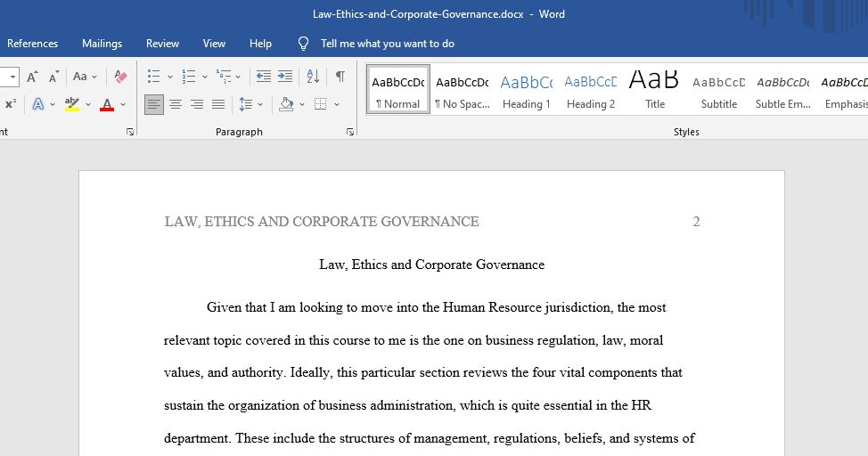Click the running head LAW, ETHICS AND CORPORATE GOVERNANCE
The width and height of the screenshot is (868, 456).
tap(322, 222)
